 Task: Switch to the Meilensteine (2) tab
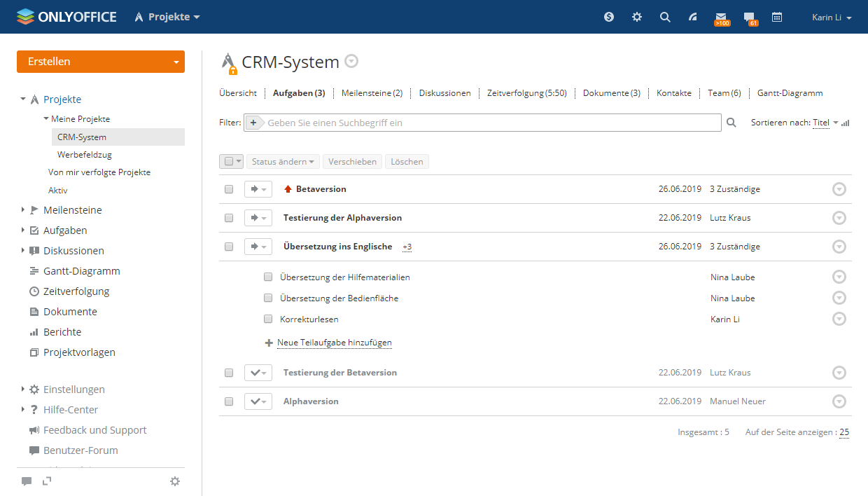tap(372, 93)
